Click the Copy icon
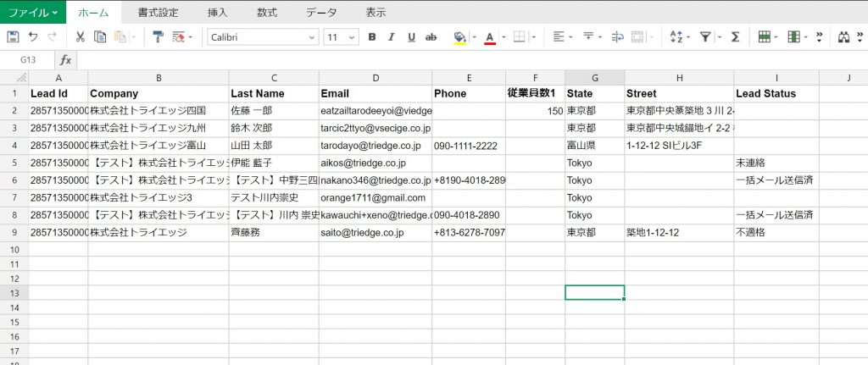Image resolution: width=868 pixels, height=365 pixels. 100,37
